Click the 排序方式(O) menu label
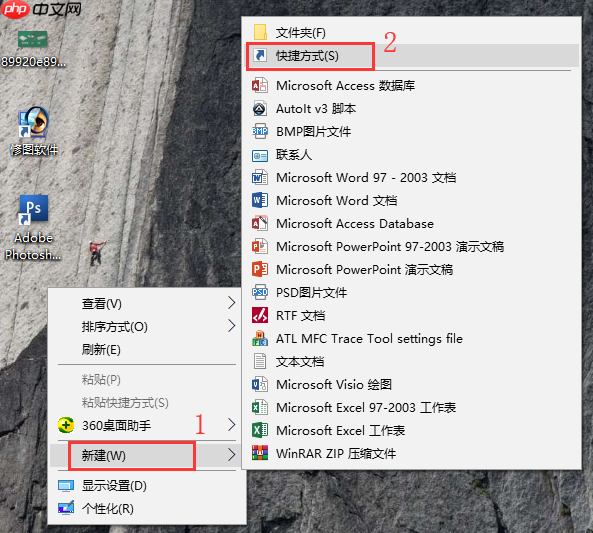Viewport: 593px width, 533px height. pos(115,326)
